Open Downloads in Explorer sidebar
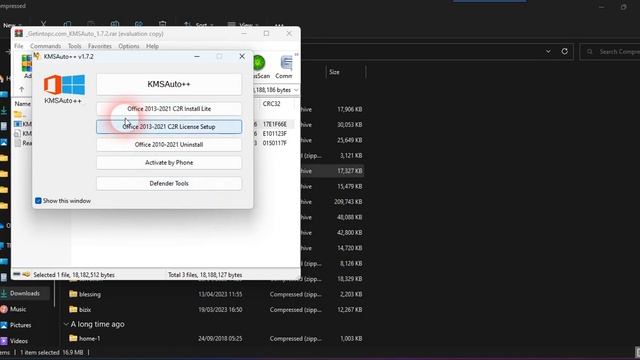 (25, 293)
